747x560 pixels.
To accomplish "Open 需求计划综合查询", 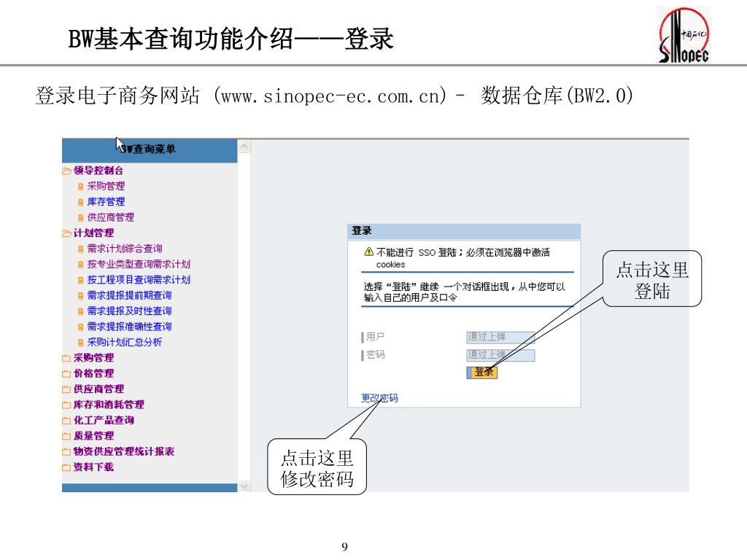I will click(124, 249).
